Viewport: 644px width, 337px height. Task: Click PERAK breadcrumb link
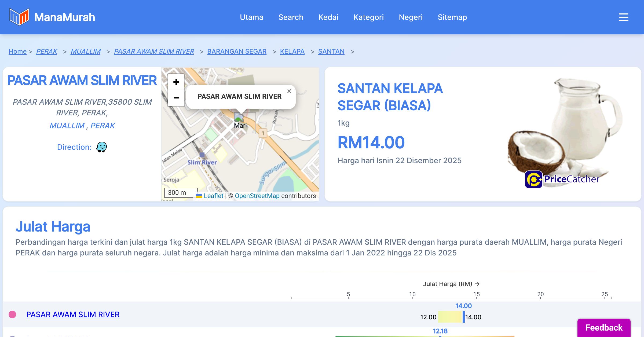47,51
